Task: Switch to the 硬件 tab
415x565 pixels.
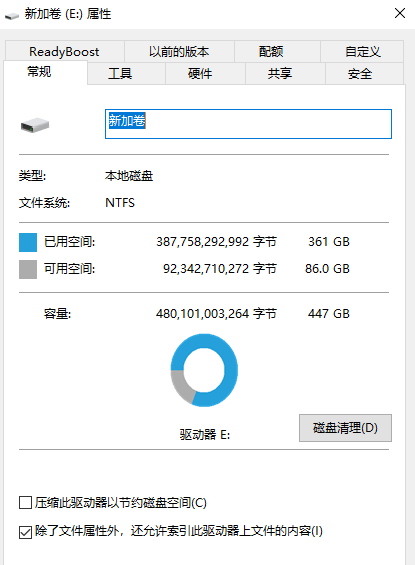Action: tap(200, 74)
